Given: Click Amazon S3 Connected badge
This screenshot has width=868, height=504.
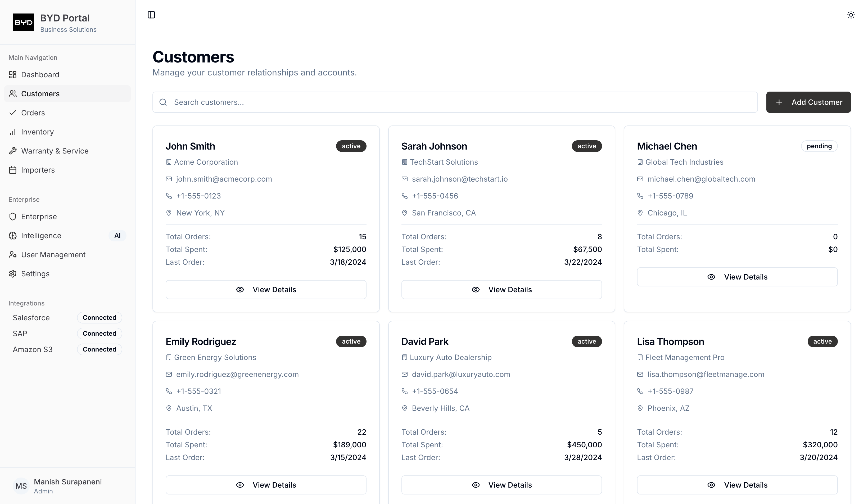Looking at the screenshot, I should pos(100,349).
